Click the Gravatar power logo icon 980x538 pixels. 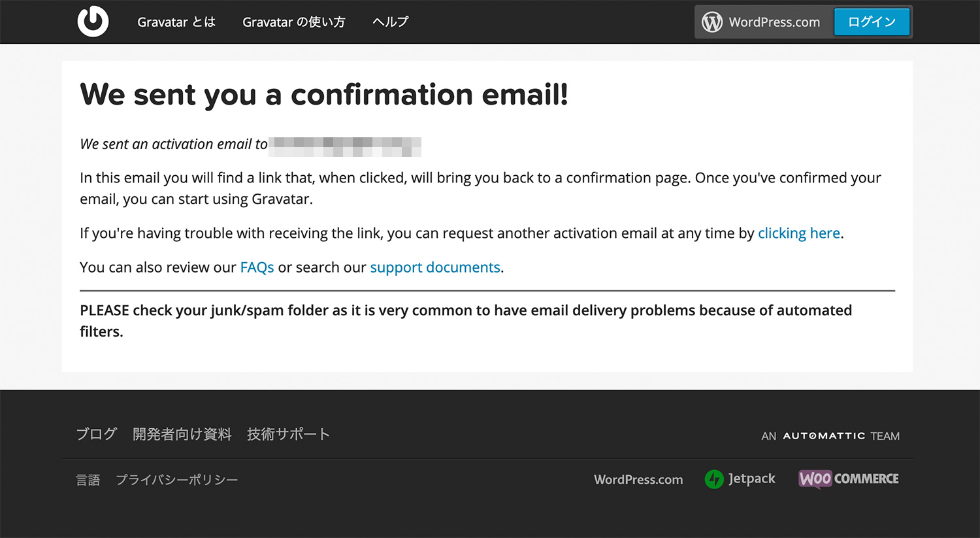coord(93,22)
